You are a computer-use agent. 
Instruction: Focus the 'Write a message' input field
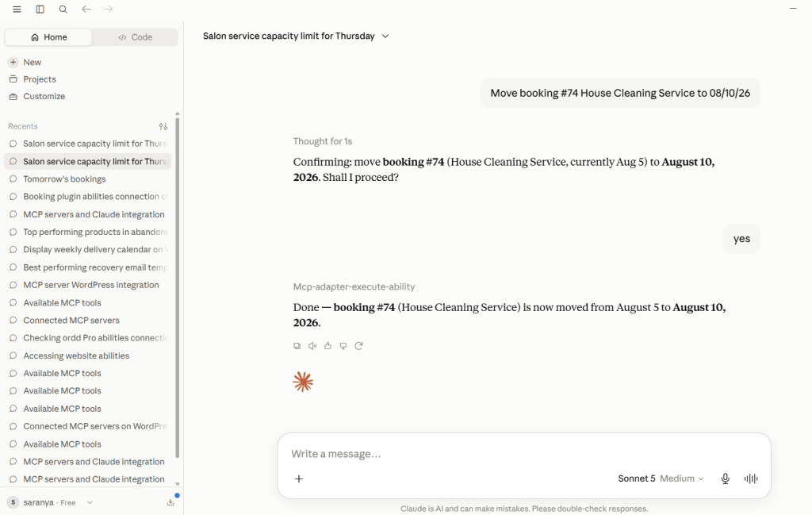click(x=524, y=454)
